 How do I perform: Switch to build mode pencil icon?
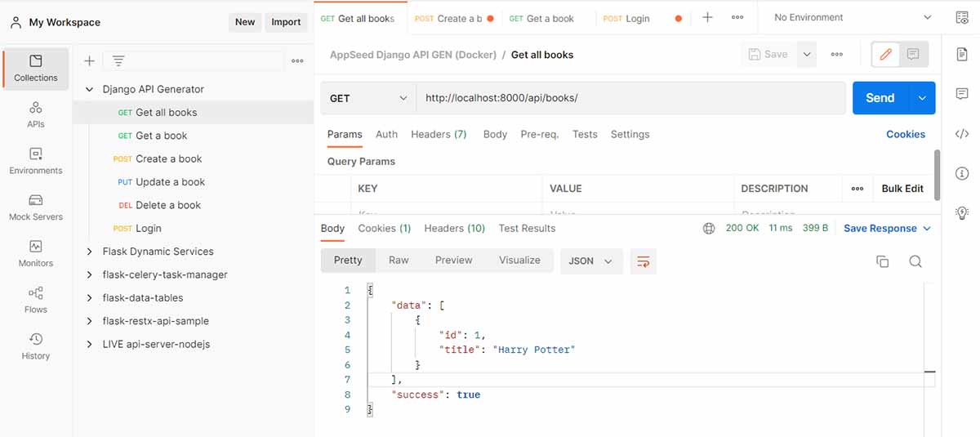pyautogui.click(x=885, y=55)
